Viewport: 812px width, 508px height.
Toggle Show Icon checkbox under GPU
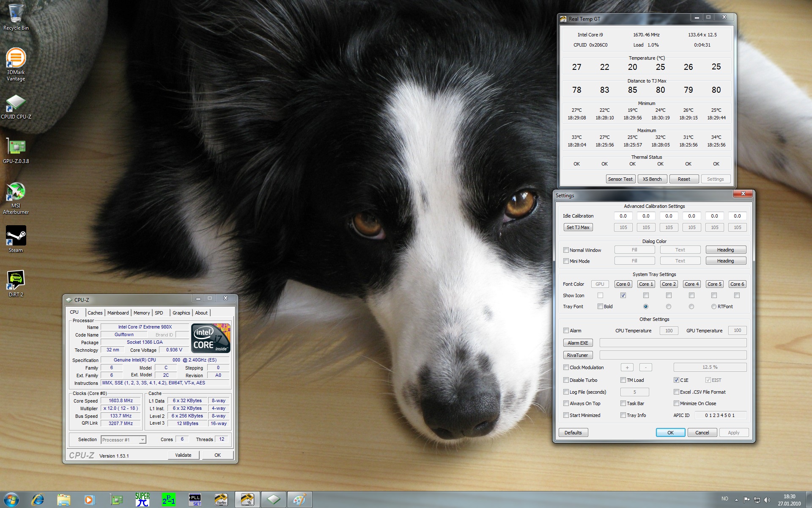pos(600,295)
